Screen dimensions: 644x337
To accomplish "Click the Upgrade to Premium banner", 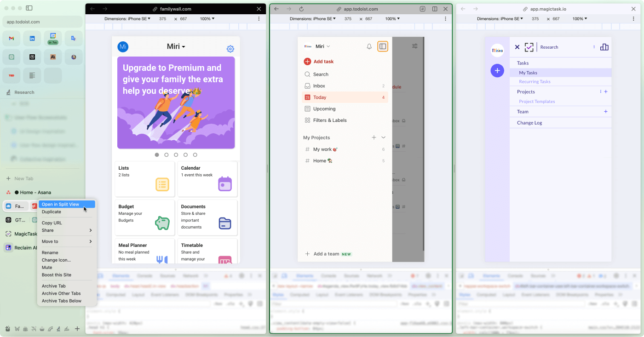I will click(176, 103).
